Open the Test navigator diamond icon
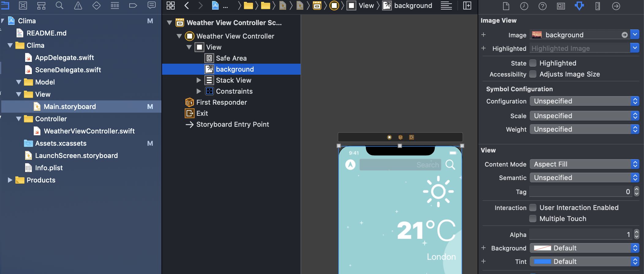The width and height of the screenshot is (644, 274). (97, 6)
